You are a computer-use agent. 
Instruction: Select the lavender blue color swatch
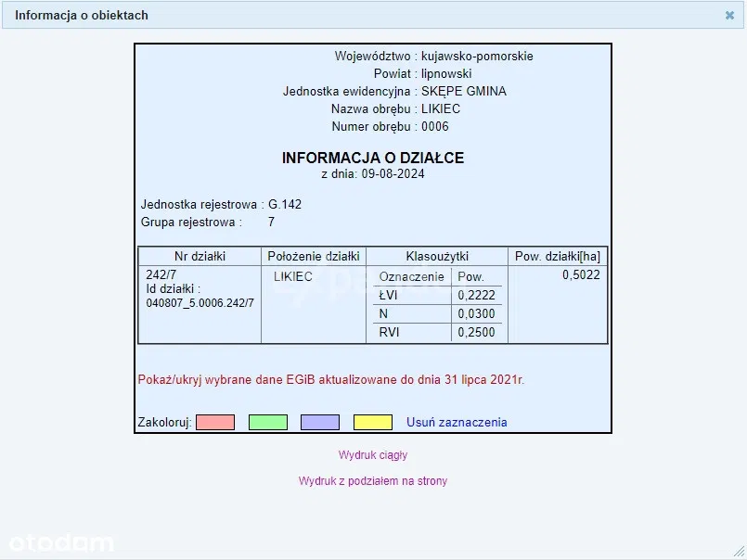320,422
